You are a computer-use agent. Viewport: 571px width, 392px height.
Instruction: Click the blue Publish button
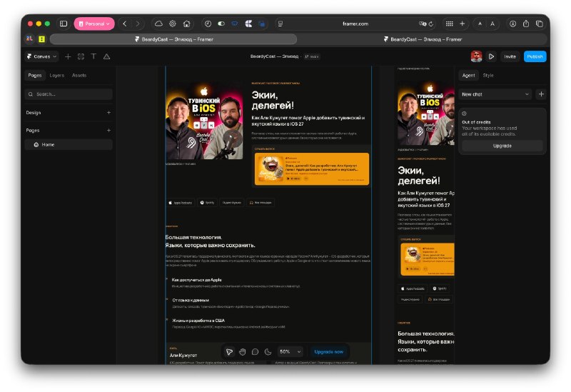(535, 56)
